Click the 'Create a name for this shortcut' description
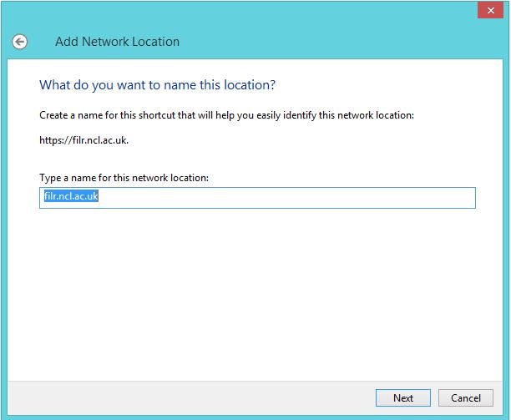This screenshot has width=511, height=420. pyautogui.click(x=226, y=115)
